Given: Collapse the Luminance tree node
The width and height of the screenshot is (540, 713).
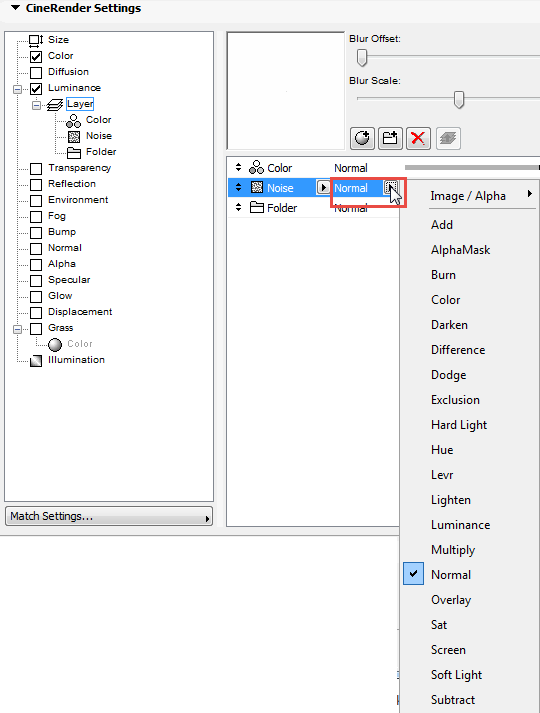Looking at the screenshot, I should click(17, 89).
